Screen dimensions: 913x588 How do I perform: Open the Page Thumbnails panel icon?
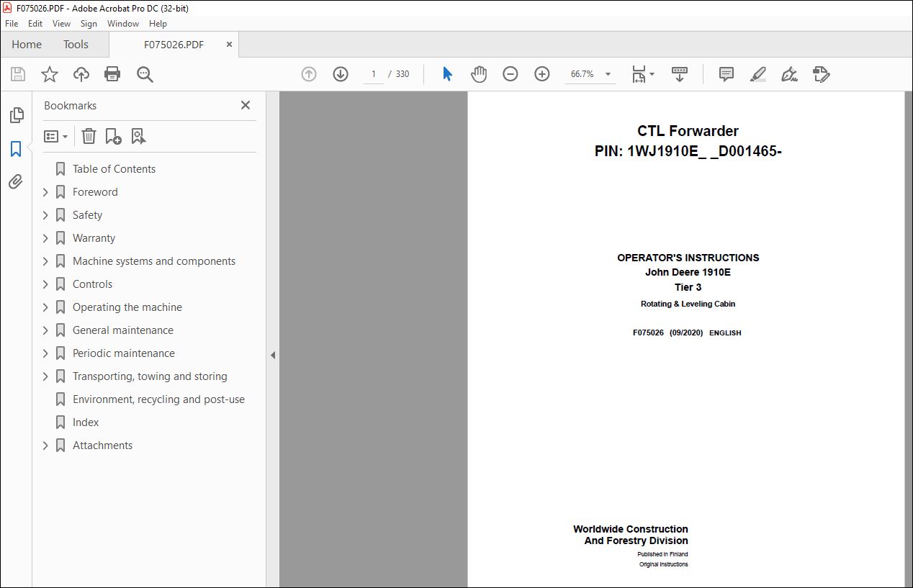tap(17, 115)
